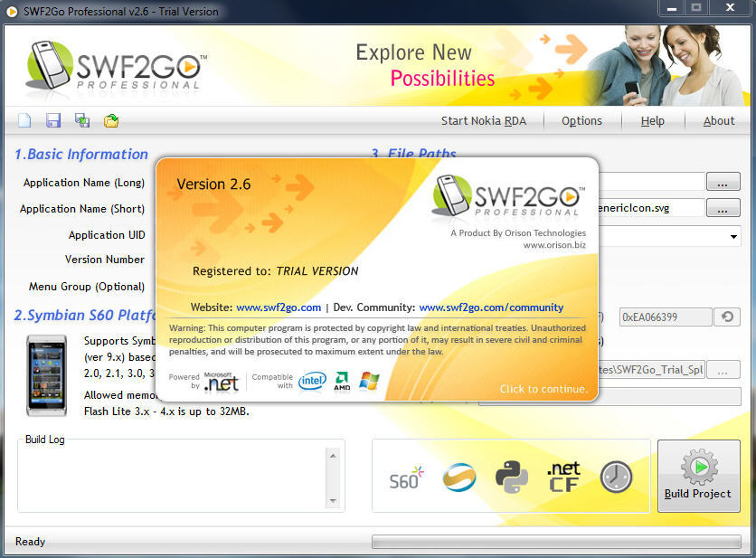The width and height of the screenshot is (756, 558).
Task: Click the AMD logo in splash dialog
Action: tap(342, 381)
